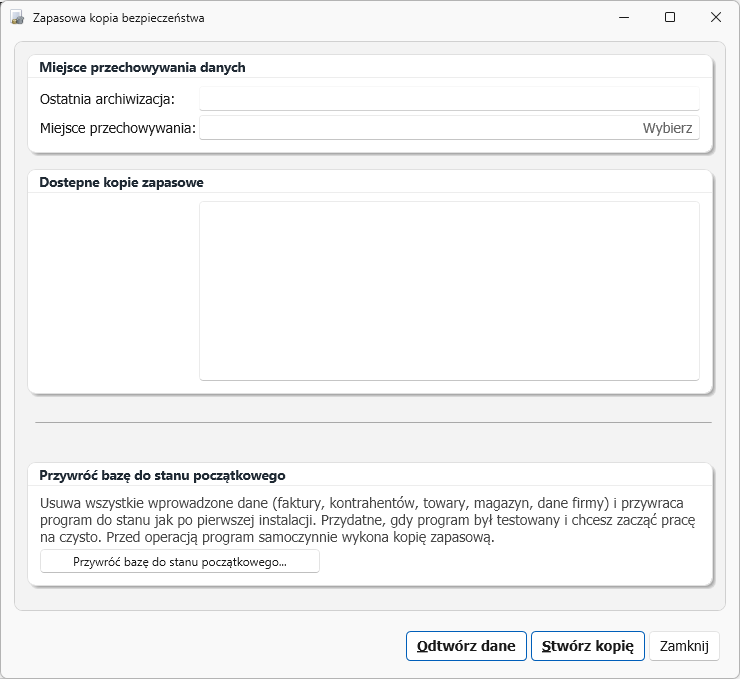Maximize the backup window
Viewport: 740px width, 679px height.
[670, 17]
